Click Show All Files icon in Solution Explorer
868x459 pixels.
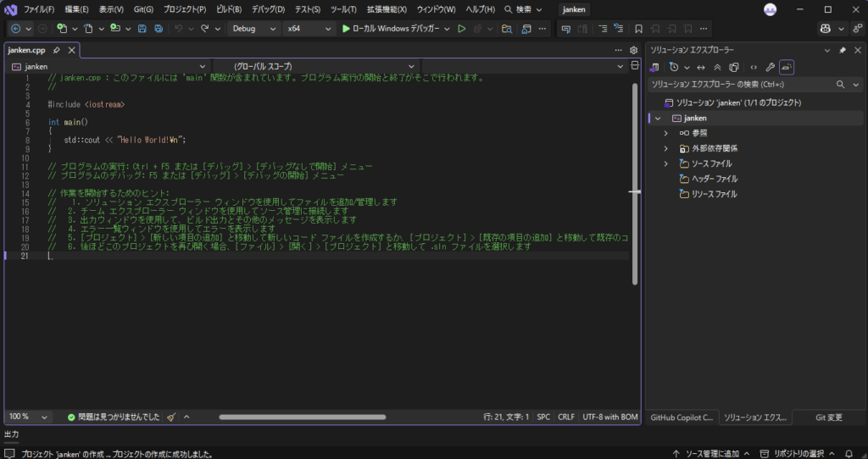(x=734, y=68)
